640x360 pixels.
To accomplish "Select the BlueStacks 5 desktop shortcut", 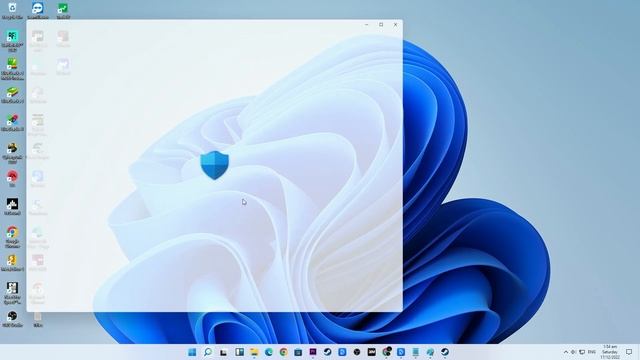I will [12, 96].
